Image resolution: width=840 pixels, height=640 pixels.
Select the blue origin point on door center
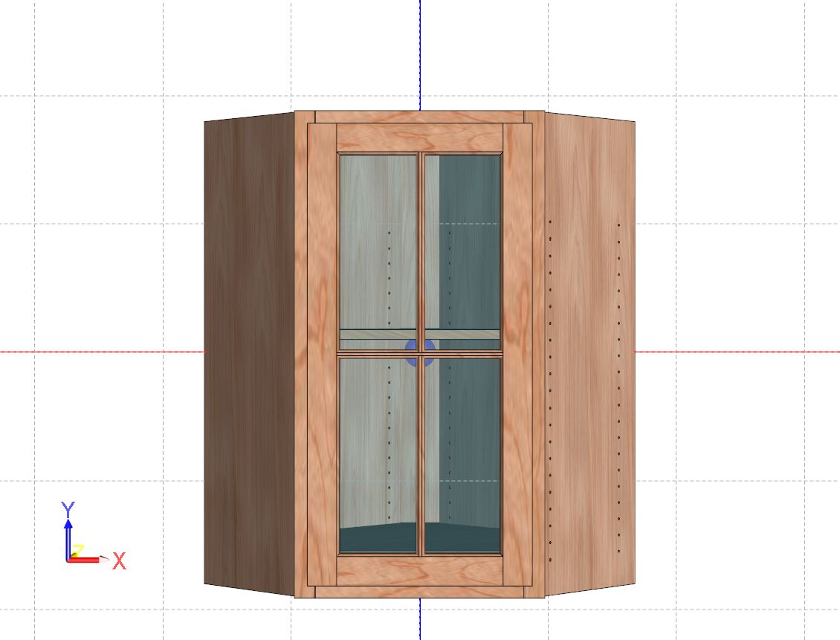click(420, 352)
